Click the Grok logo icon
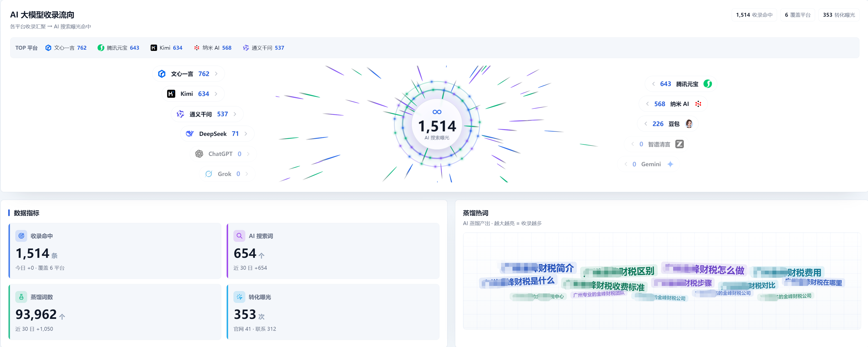Image resolution: width=868 pixels, height=347 pixels. 209,174
